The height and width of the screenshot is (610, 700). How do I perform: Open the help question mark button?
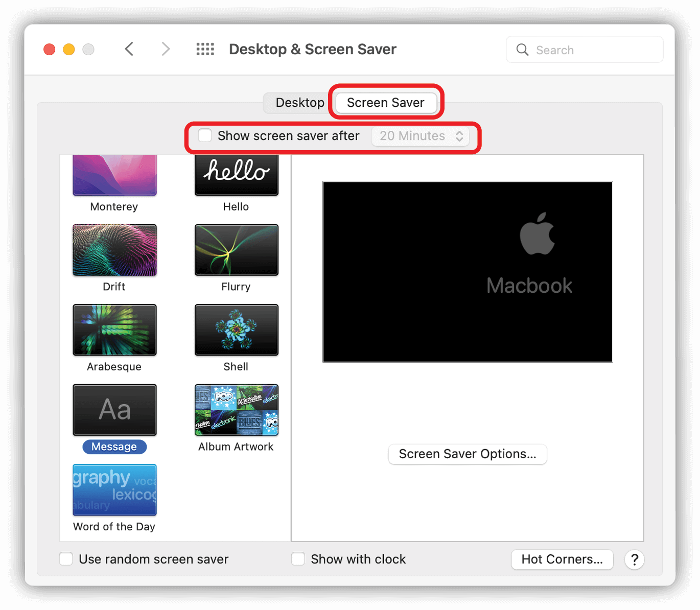click(x=634, y=559)
